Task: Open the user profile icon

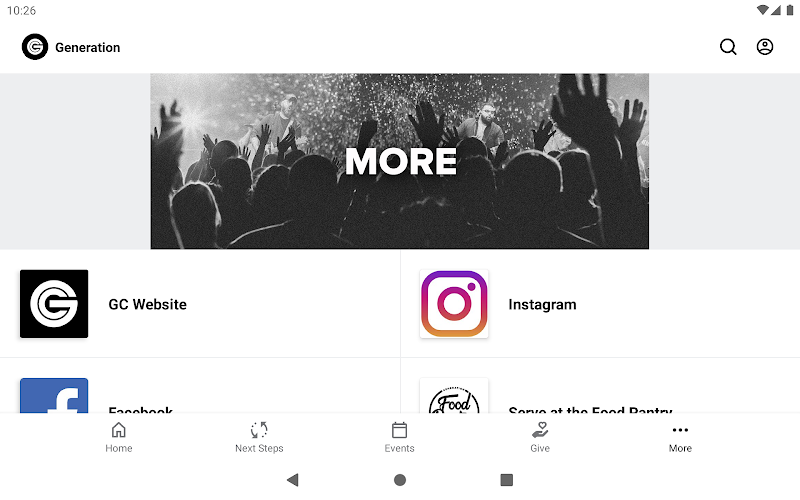Action: coord(764,47)
